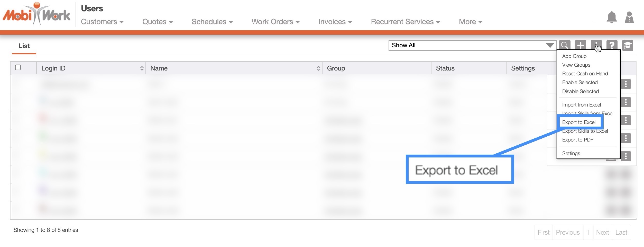Open the graduation cap training icon
Image resolution: width=644 pixels, height=247 pixels.
628,46
